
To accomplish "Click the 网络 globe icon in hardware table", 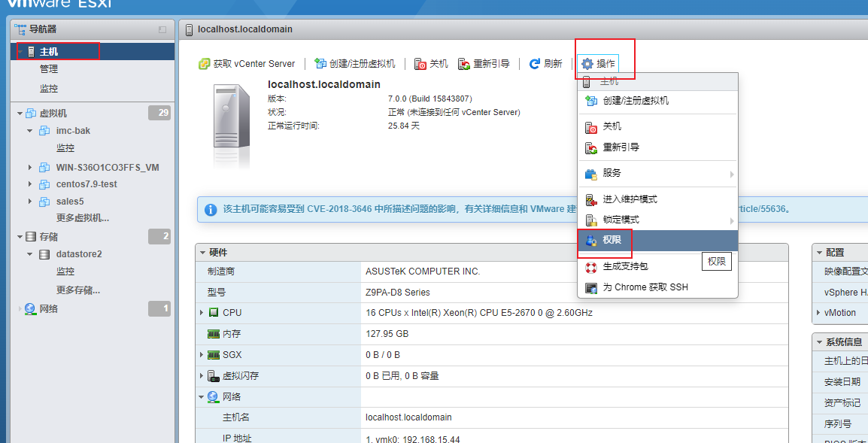I will pyautogui.click(x=213, y=396).
